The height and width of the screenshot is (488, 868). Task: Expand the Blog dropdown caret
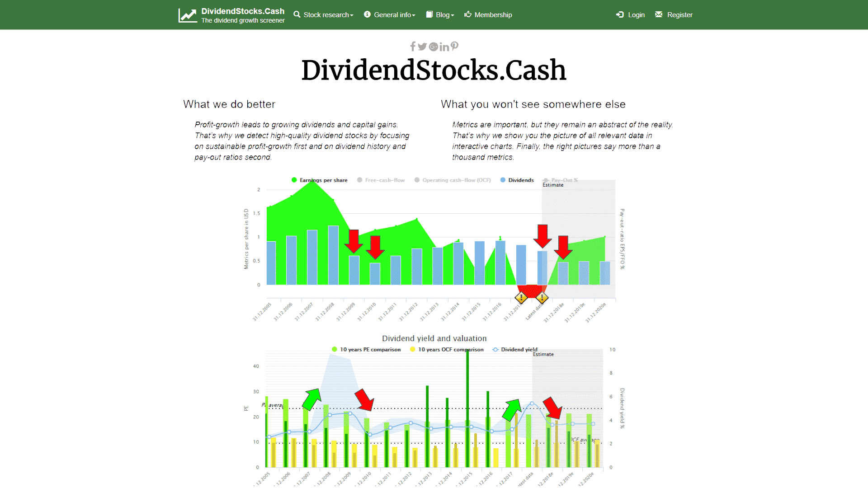coord(453,15)
